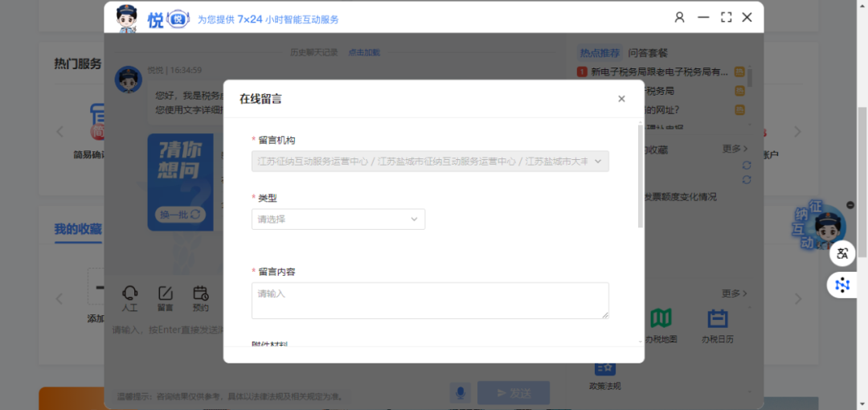Expand the 留言机构 organization dropdown

[430, 161]
